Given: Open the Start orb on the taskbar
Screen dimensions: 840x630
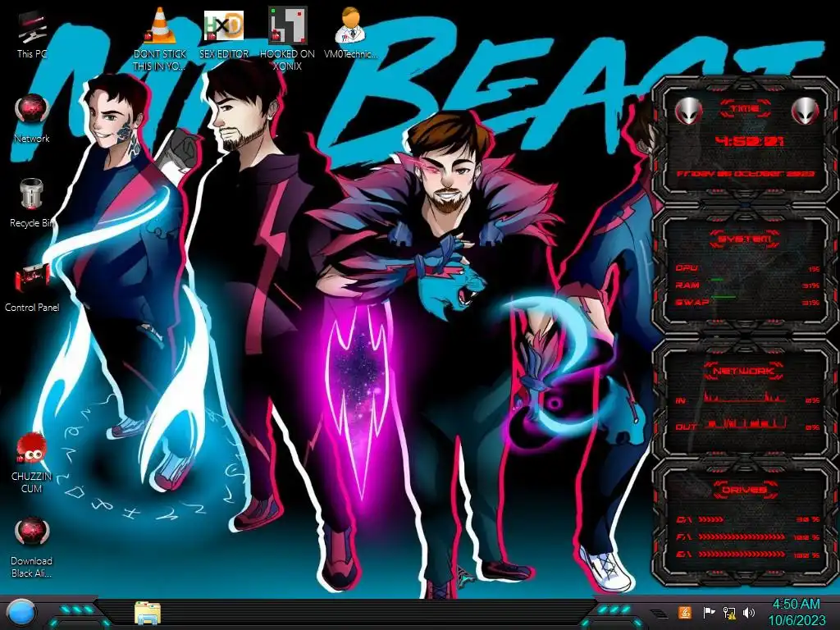Looking at the screenshot, I should (x=21, y=613).
